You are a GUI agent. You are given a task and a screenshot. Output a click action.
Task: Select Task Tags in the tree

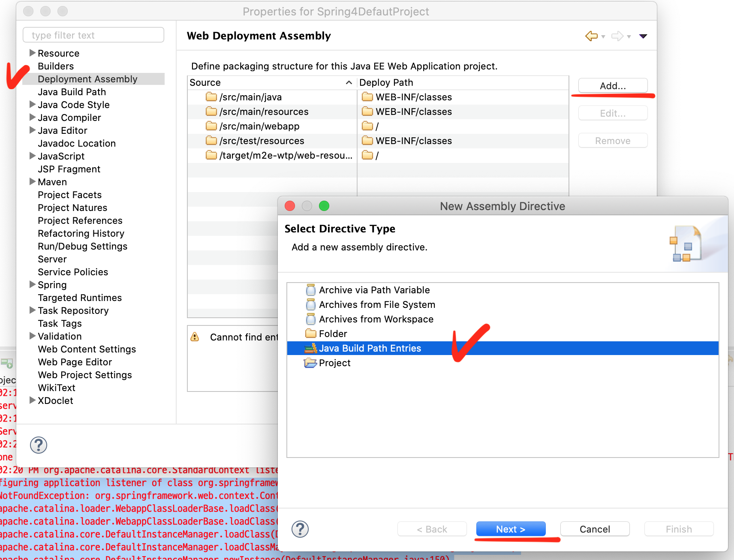click(x=60, y=323)
